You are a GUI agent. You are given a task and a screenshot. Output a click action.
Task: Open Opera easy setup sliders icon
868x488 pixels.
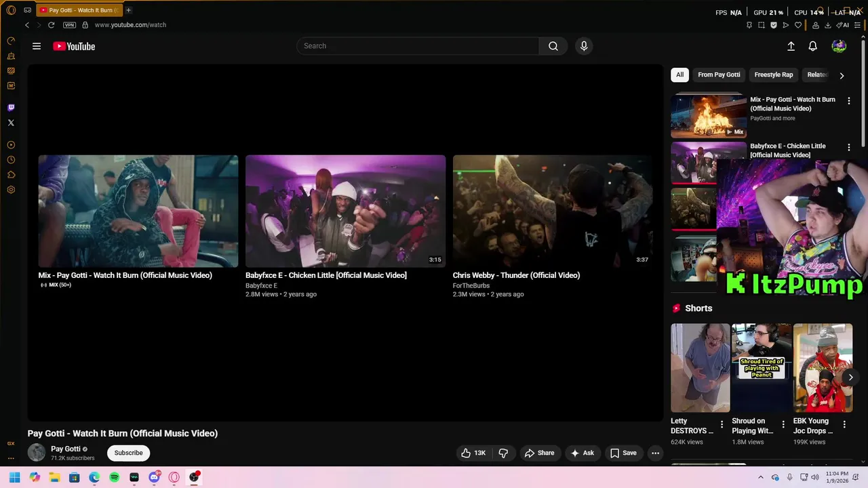coord(858,25)
